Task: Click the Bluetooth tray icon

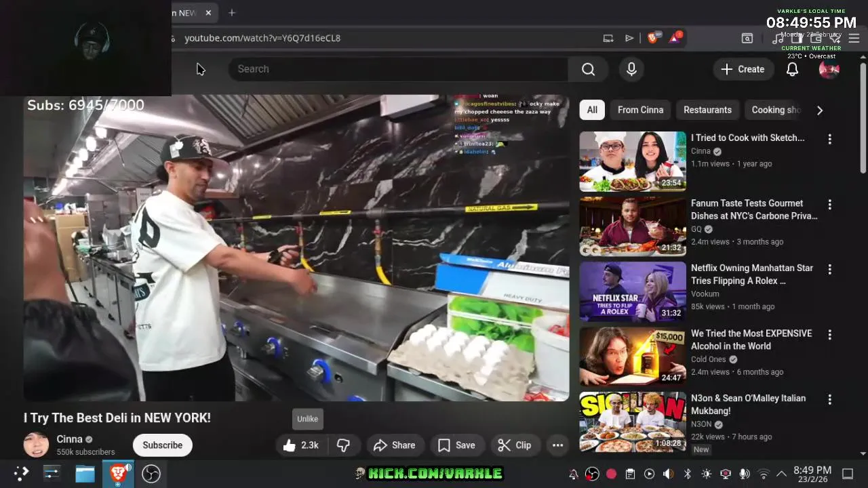Action: [687, 474]
